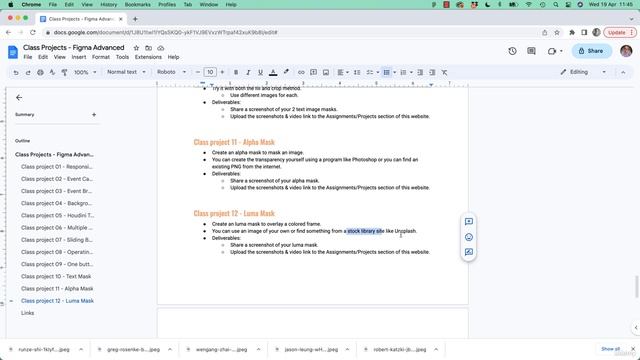This screenshot has width=640, height=360.
Task: Go to Class project 10 - Text Mask outline
Action: point(56,276)
